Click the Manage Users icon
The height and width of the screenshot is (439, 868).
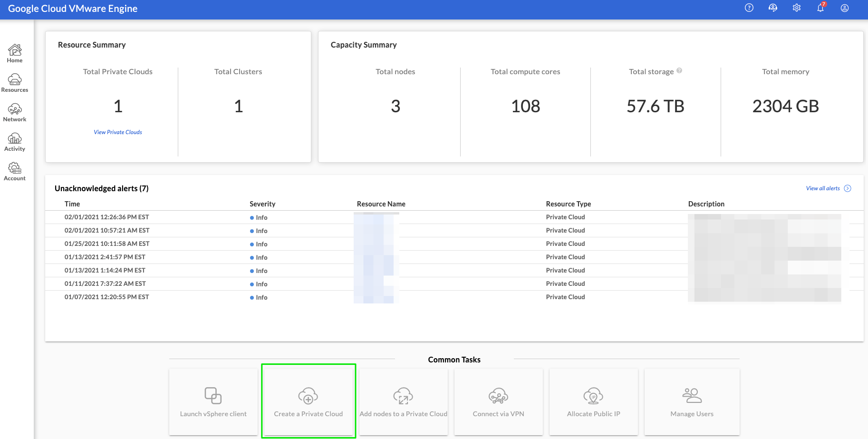[x=692, y=396]
